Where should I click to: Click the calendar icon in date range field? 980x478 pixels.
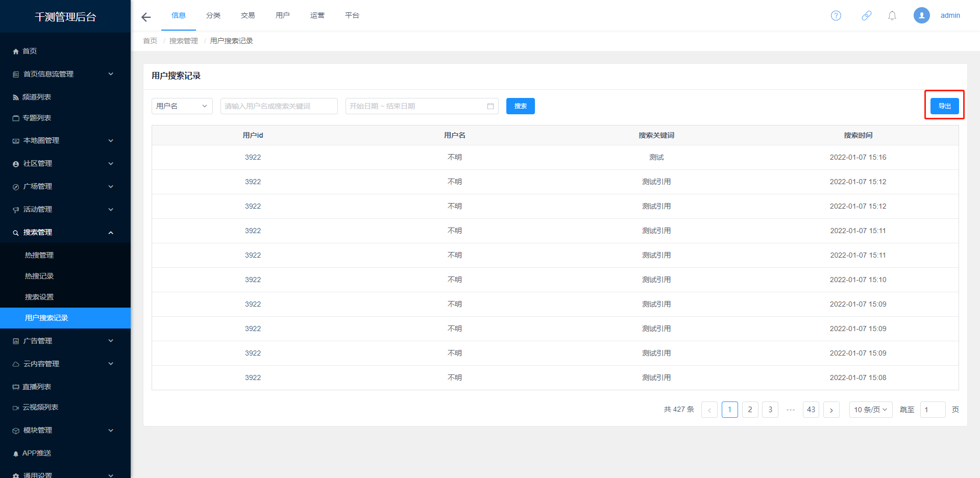point(491,106)
